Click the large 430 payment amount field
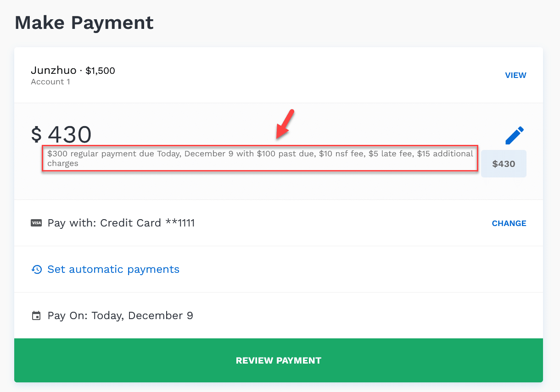560x392 pixels. 70,135
